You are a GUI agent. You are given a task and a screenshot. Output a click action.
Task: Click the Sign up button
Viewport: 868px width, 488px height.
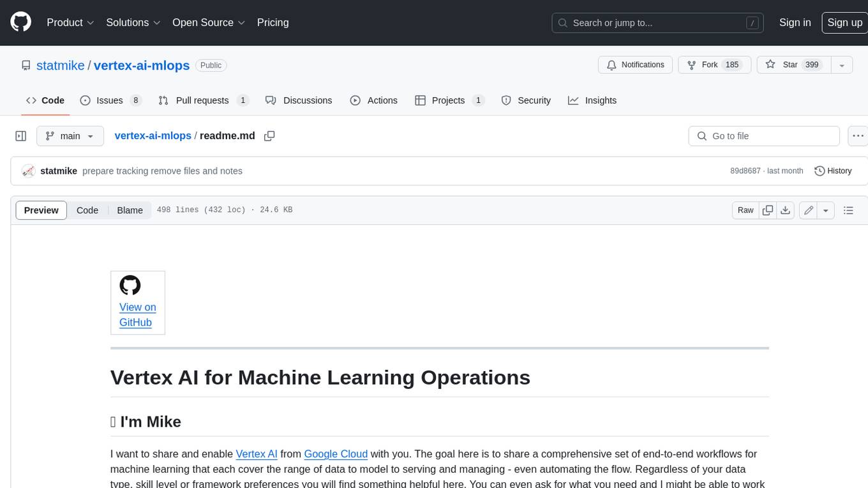coord(844,22)
